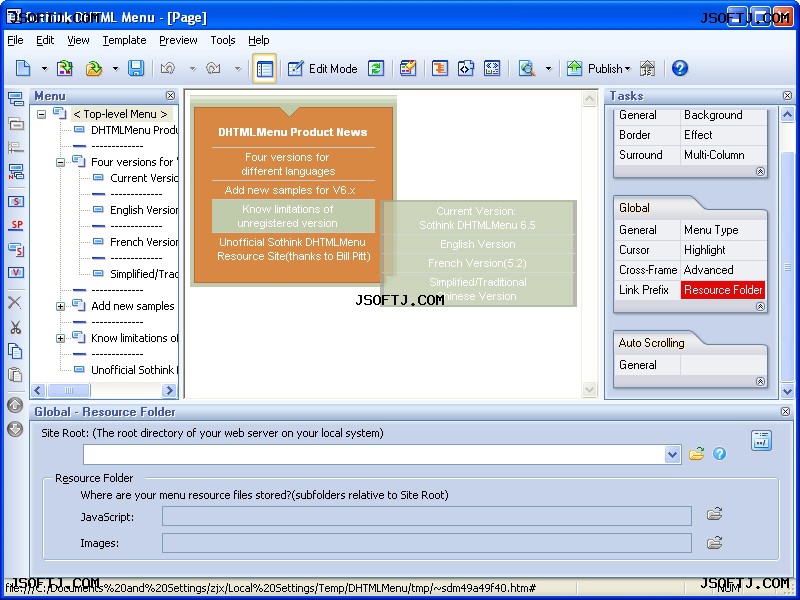The height and width of the screenshot is (600, 800).
Task: Click the folder browse icon beside Site Root
Action: (x=696, y=454)
